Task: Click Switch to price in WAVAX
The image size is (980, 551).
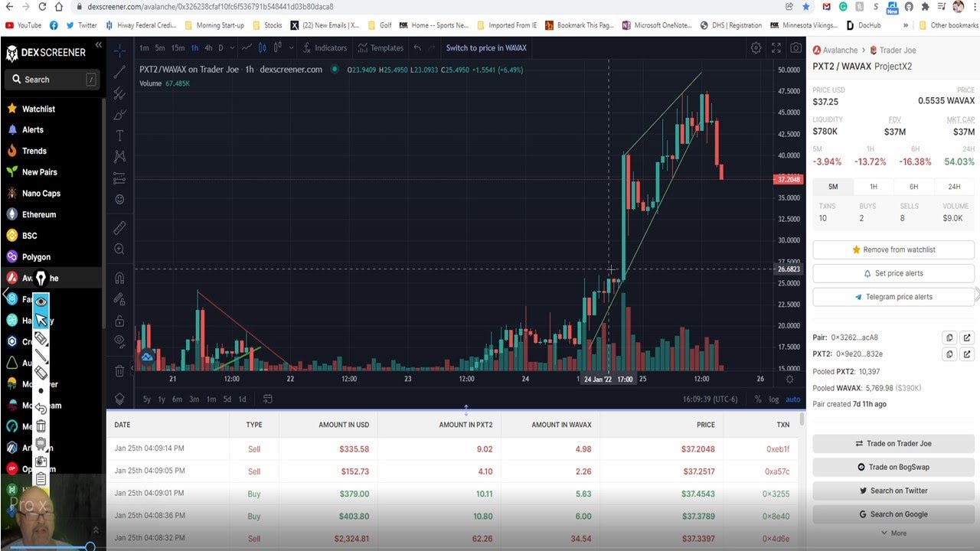Action: click(486, 47)
